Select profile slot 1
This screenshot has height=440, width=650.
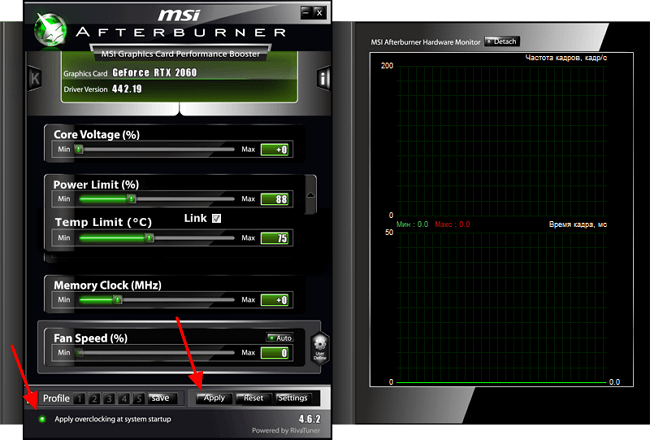(79, 399)
